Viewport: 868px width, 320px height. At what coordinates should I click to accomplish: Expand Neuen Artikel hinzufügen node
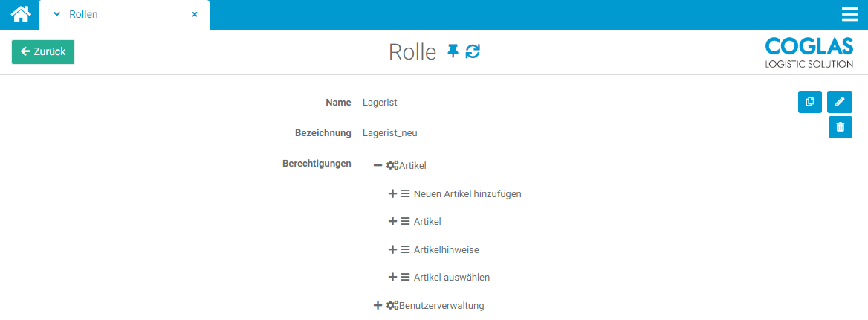[393, 194]
